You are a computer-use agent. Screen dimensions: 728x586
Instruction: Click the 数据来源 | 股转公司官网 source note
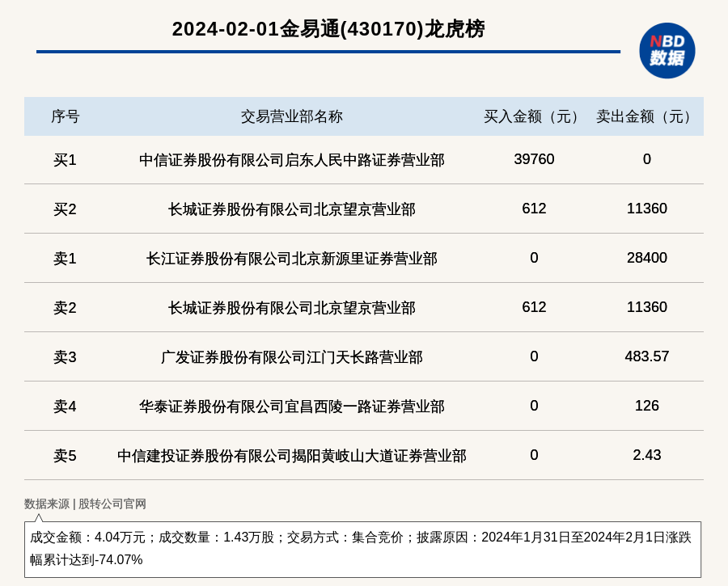[x=85, y=504]
